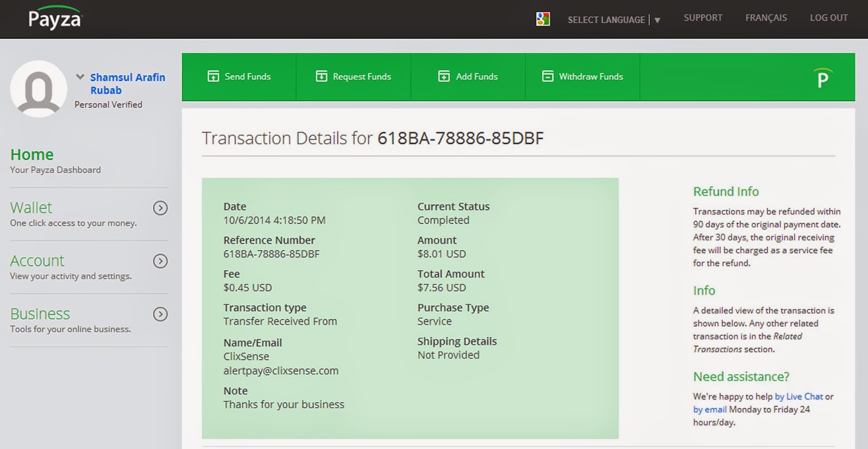The height and width of the screenshot is (449, 868).
Task: Click 'View your activity and settings.' text
Action: 71,276
